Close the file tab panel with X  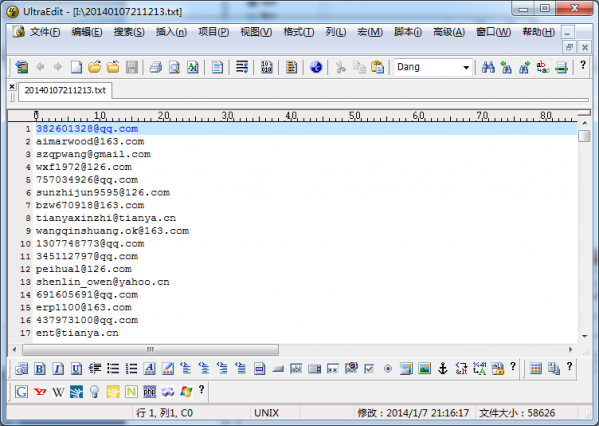pos(12,87)
